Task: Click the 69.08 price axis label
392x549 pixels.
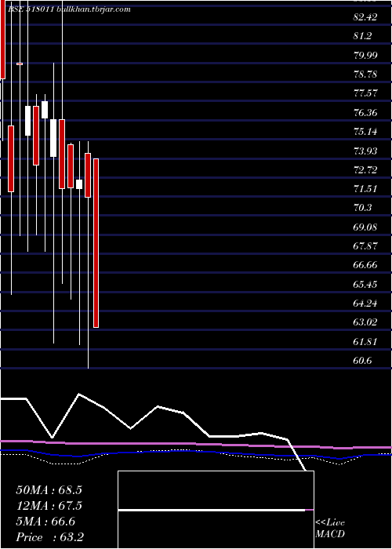Action: point(365,227)
